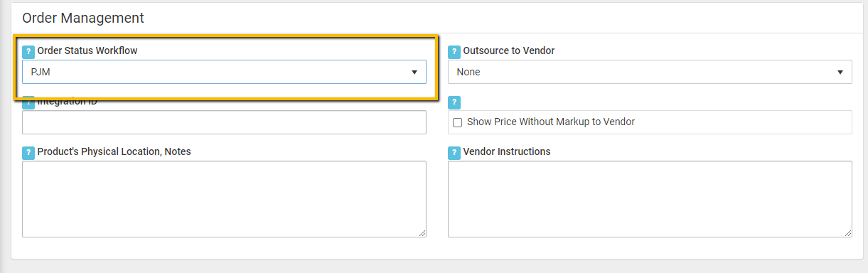This screenshot has width=868, height=273.
Task: Click the Integration ID help icon
Action: tap(28, 102)
